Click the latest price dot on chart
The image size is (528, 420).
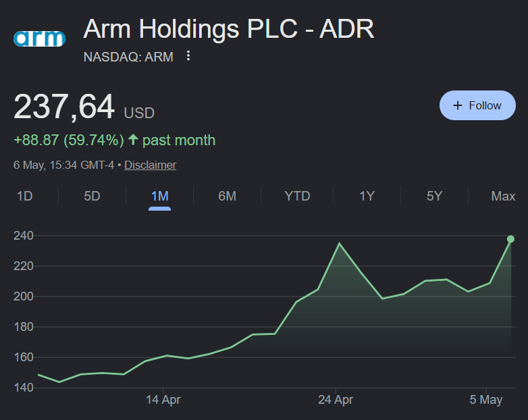(x=510, y=239)
